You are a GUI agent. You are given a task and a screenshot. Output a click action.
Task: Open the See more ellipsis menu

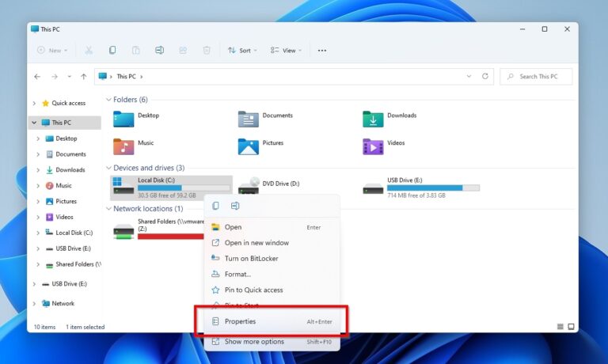(x=322, y=51)
